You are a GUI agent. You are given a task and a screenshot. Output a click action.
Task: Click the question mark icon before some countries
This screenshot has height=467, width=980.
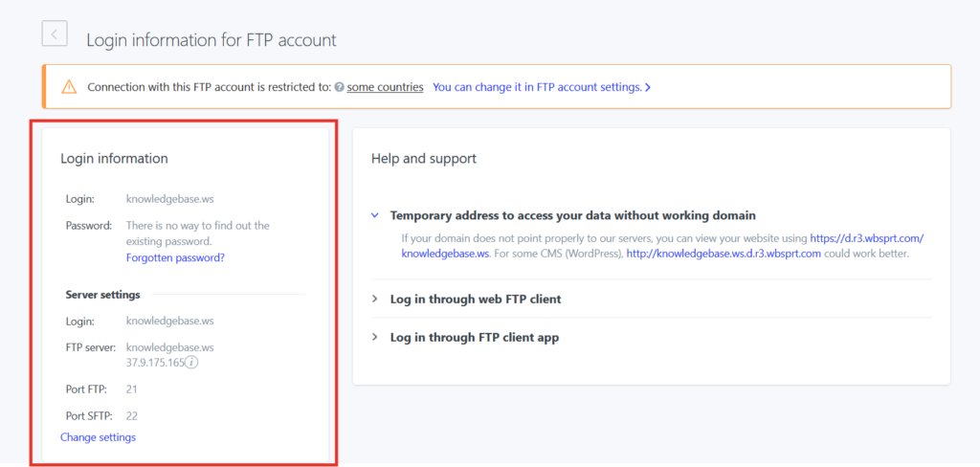coord(339,87)
